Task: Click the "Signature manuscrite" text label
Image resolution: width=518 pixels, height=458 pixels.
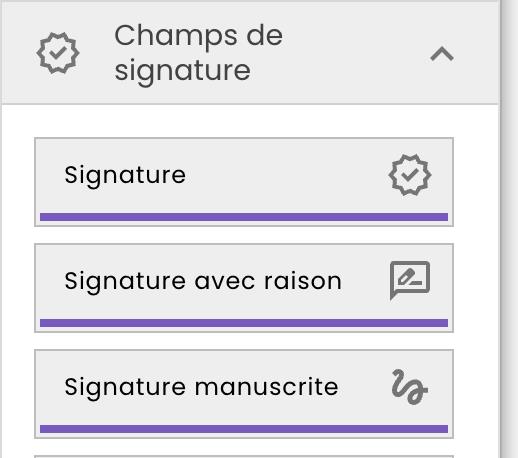Action: [x=201, y=387]
